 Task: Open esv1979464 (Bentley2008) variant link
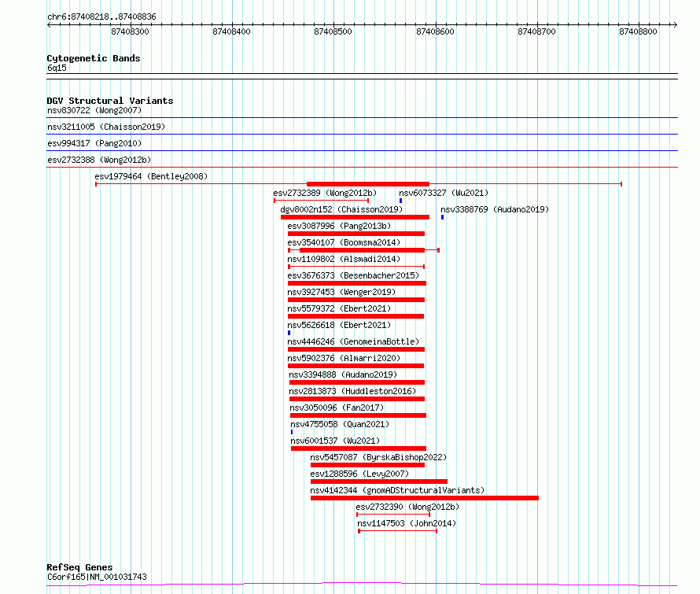(x=151, y=176)
